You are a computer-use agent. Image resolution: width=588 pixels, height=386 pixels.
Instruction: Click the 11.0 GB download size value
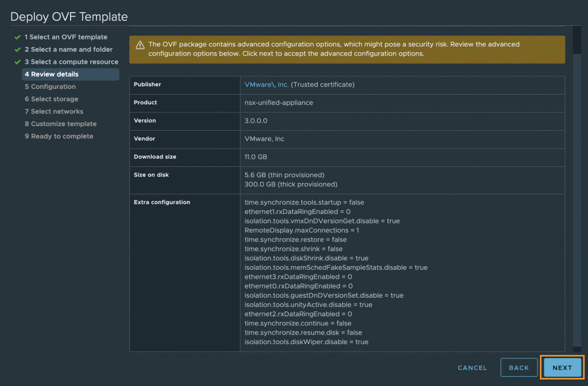[x=256, y=157]
